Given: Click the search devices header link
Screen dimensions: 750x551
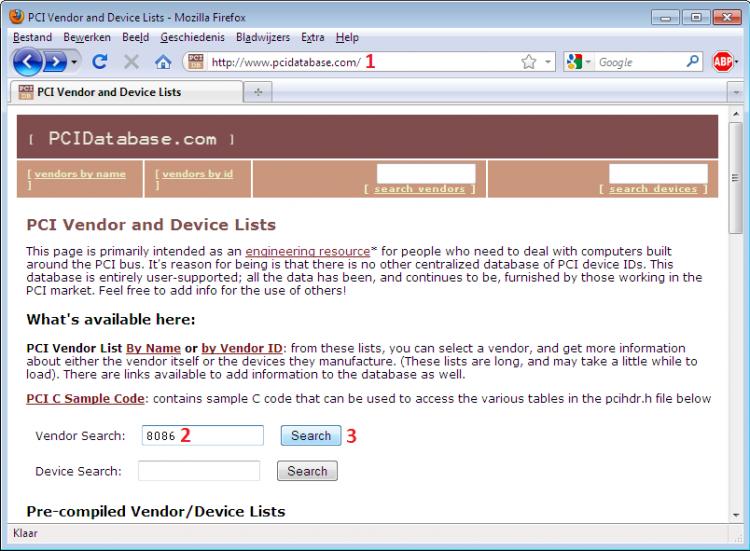Looking at the screenshot, I should [x=653, y=189].
